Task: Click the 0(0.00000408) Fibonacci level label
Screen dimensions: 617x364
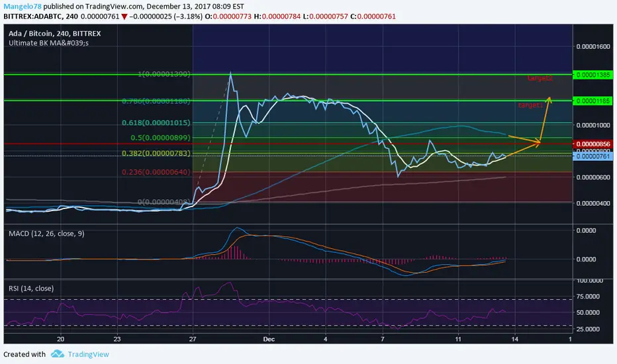Action: pyautogui.click(x=164, y=202)
